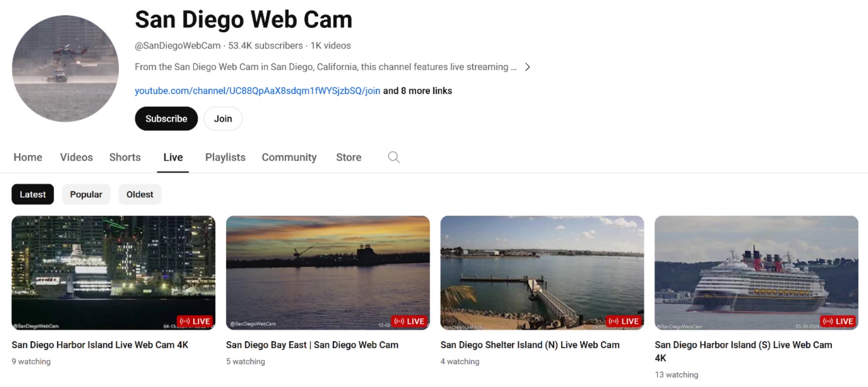Open the Shorts tab
Viewport: 868px width, 387px height.
(x=125, y=157)
